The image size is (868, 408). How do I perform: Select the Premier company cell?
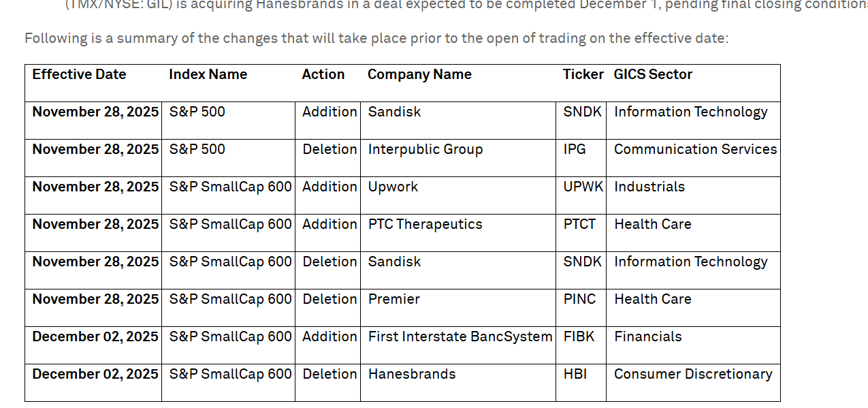394,300
